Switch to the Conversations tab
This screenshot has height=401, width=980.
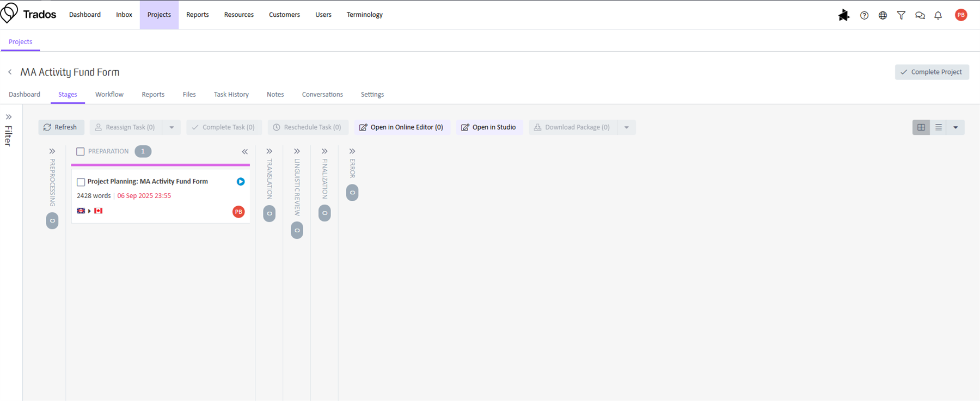322,95
